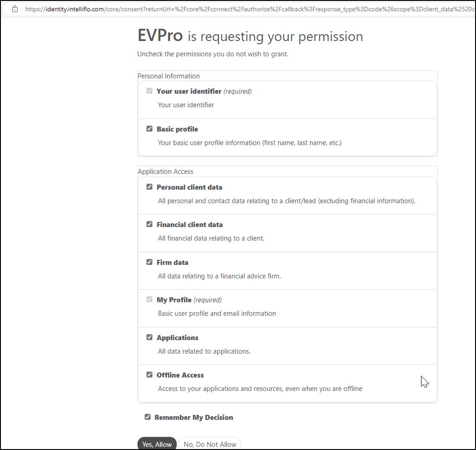This screenshot has height=450, width=476.
Task: Click the required Your user identifier checkbox
Action: 149,91
